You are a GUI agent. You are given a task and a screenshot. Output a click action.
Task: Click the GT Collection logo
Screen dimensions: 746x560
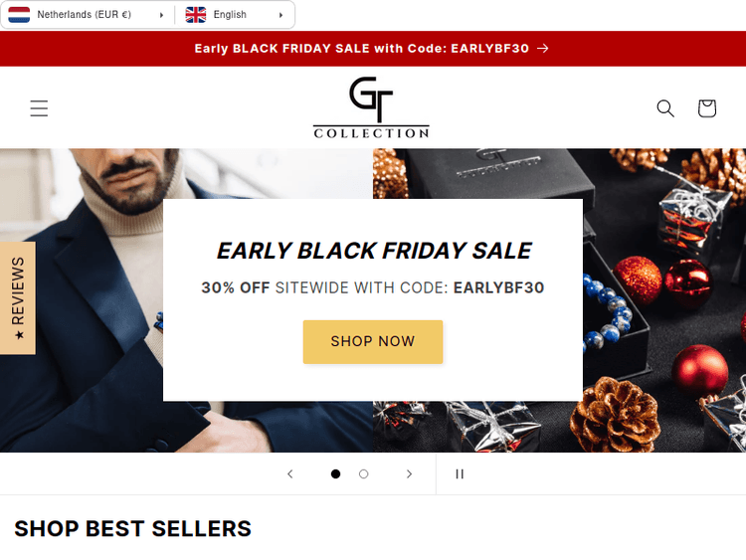pyautogui.click(x=371, y=107)
